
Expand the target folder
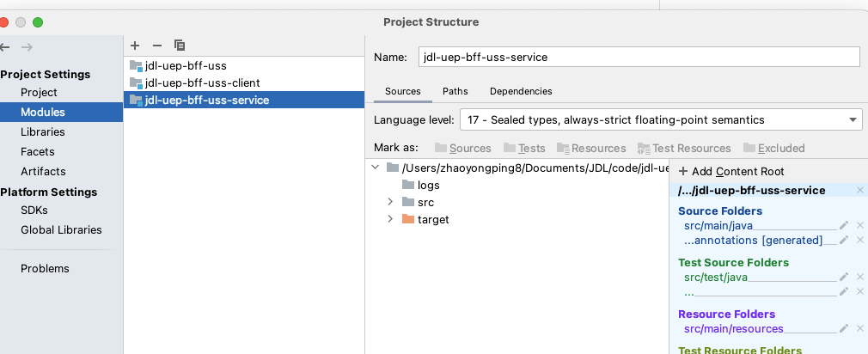point(391,219)
